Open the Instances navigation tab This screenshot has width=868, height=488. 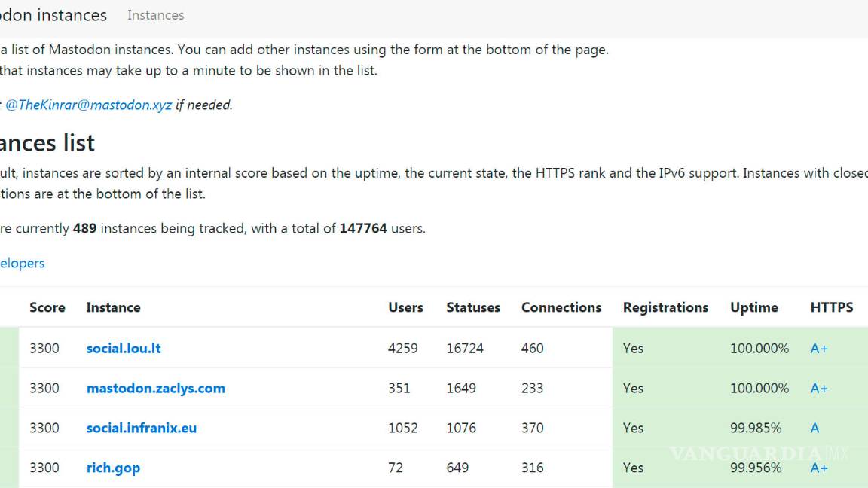click(155, 15)
